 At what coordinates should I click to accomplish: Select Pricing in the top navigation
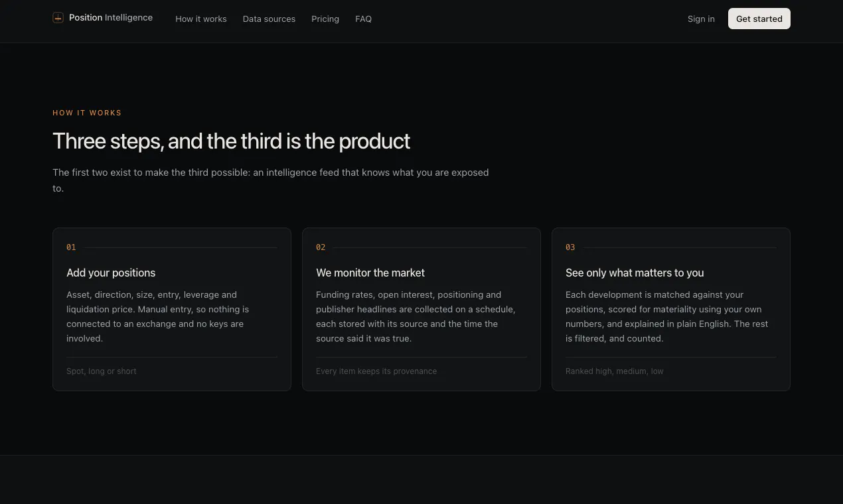point(325,19)
